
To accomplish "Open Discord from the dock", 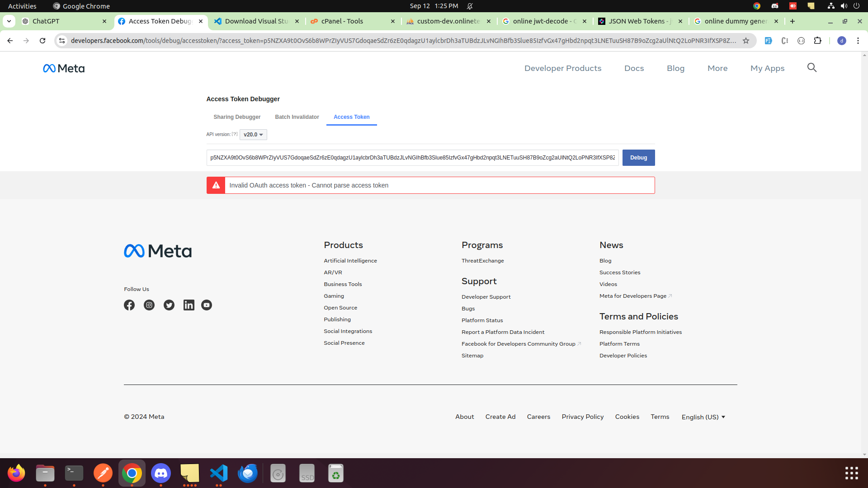I will 161,473.
